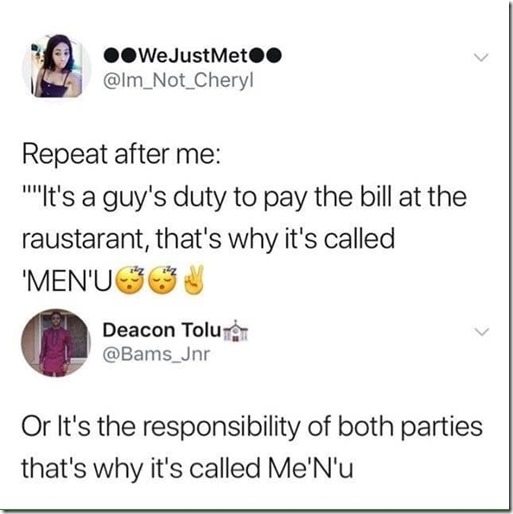Viewport: 513px width, 514px height.
Task: Click the first sleeping face emoji
Action: click(x=130, y=280)
